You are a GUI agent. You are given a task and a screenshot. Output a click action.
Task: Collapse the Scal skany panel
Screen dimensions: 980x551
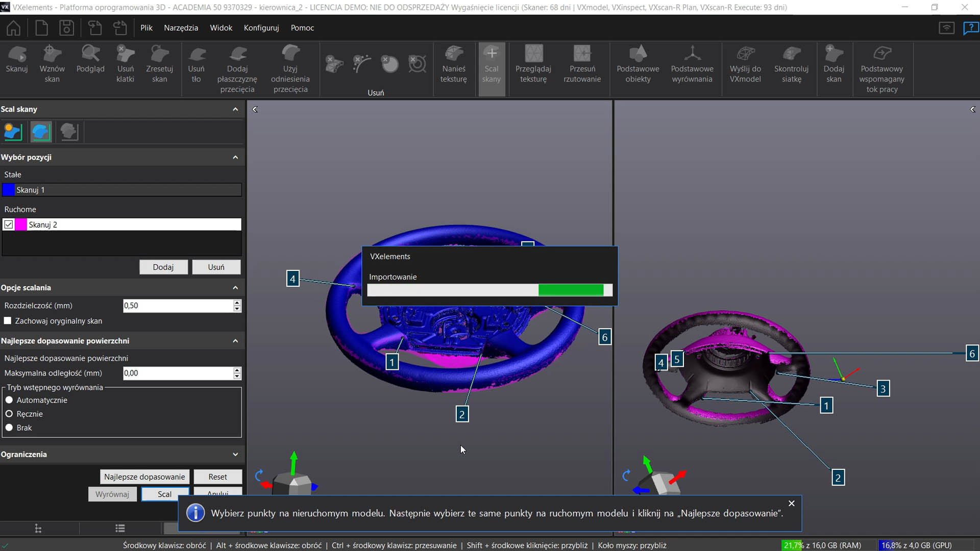[235, 109]
